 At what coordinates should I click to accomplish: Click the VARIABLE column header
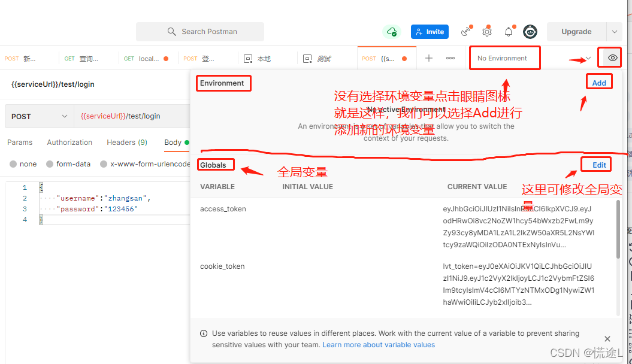[217, 186]
